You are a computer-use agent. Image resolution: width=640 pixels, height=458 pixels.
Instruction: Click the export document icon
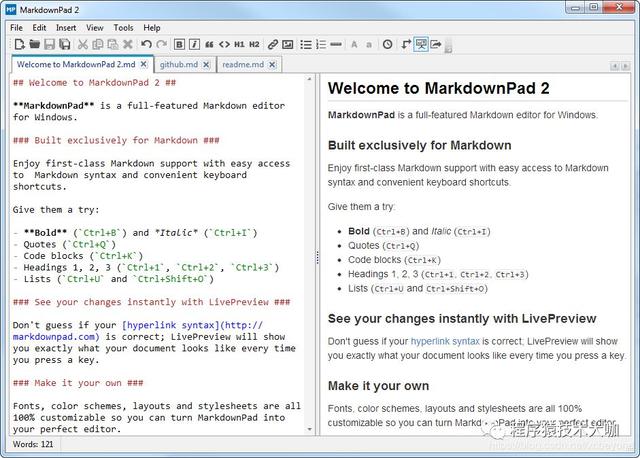pyautogui.click(x=436, y=44)
